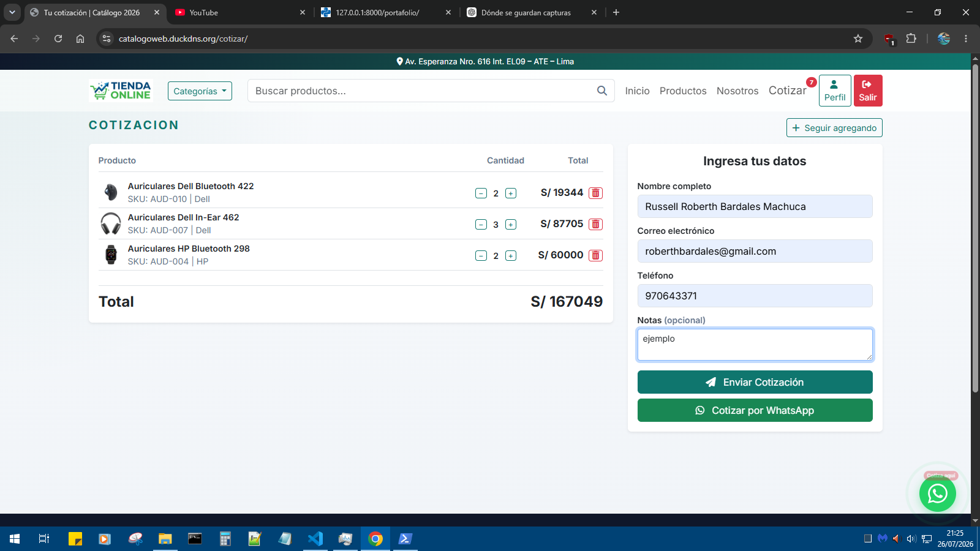The width and height of the screenshot is (980, 551).
Task: Trash the Auriculares HP Bluetooth 298 row
Action: 595,255
